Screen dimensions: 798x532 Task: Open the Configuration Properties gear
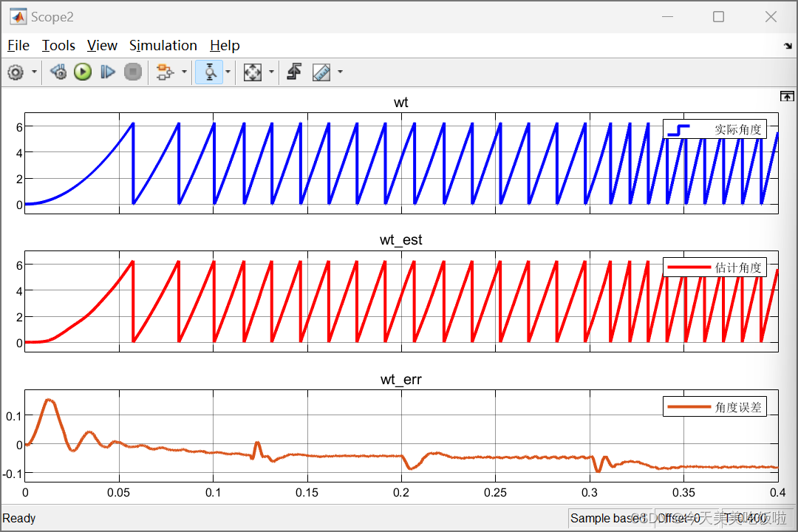[16, 72]
